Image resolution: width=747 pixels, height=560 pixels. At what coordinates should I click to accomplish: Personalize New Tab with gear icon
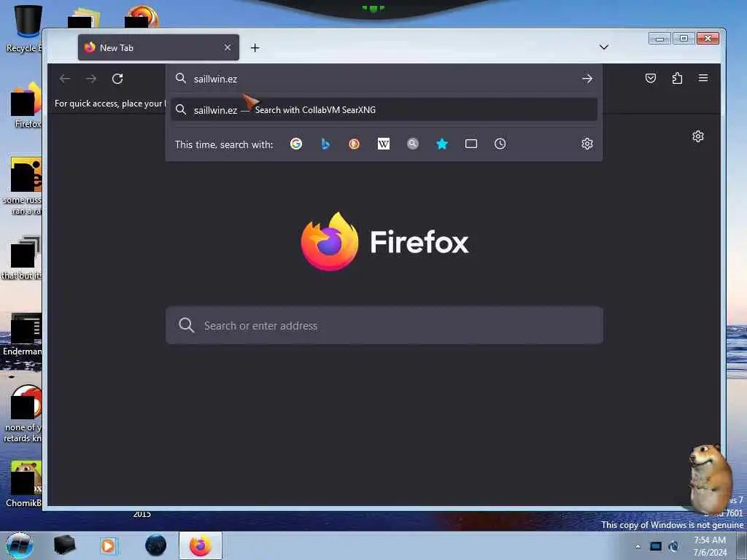pyautogui.click(x=698, y=136)
